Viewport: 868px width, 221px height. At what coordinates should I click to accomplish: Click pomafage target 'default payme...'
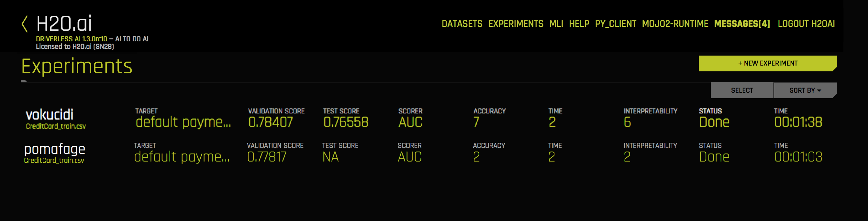pos(182,157)
